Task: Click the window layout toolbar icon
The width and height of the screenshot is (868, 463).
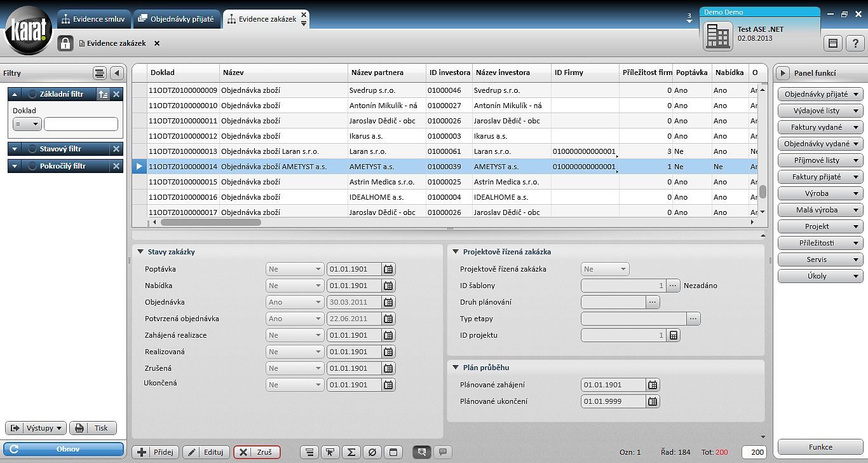Action: (x=393, y=452)
